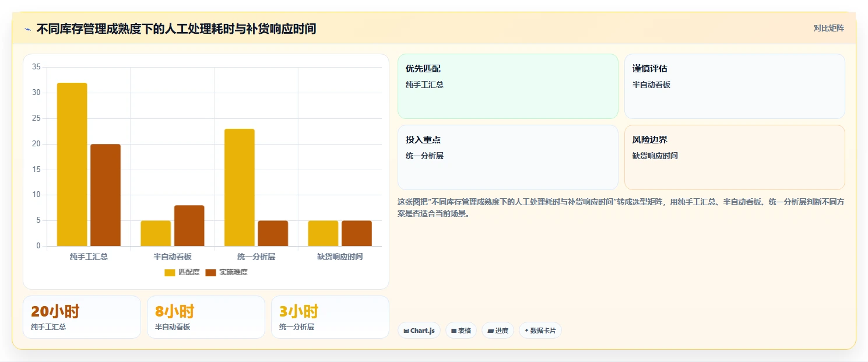Click the 纯手工汇总 匹配度 bar
Image resolution: width=868 pixels, height=362 pixels.
[72, 164]
